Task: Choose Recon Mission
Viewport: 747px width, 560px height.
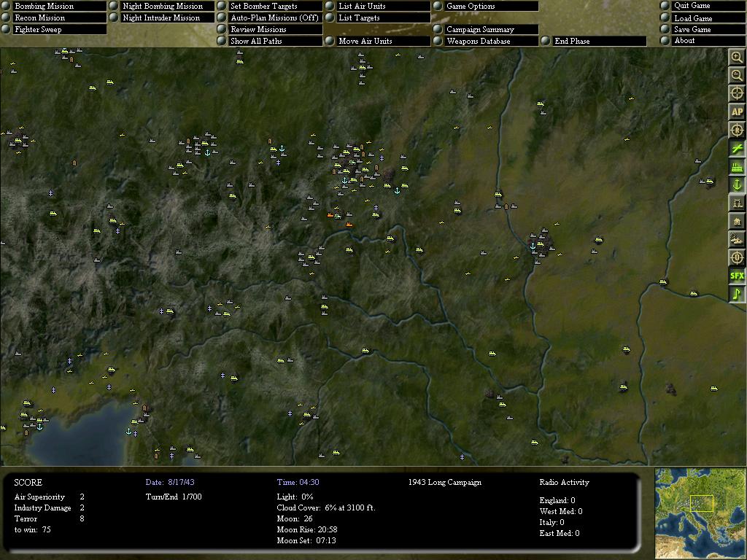Action: pyautogui.click(x=54, y=17)
